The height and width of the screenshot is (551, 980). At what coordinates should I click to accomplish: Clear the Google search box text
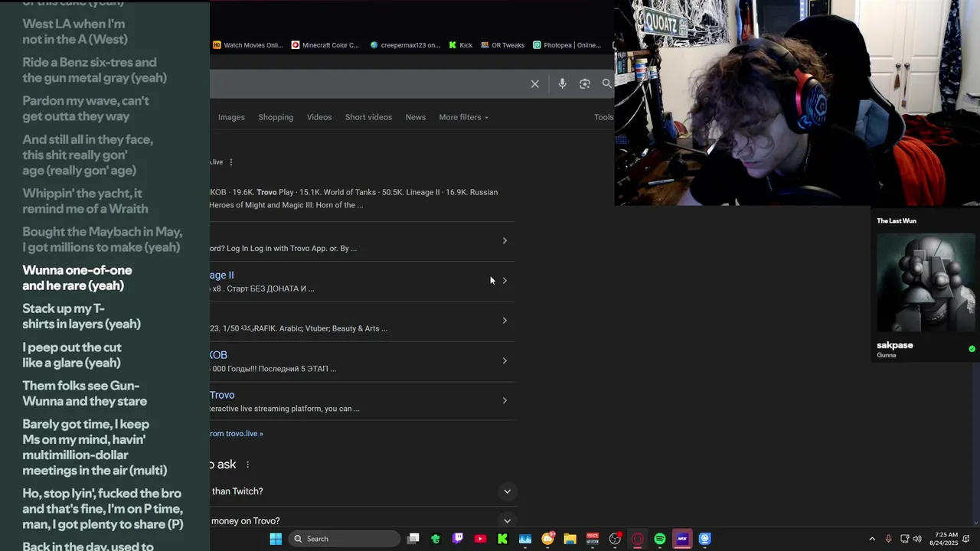pyautogui.click(x=535, y=84)
